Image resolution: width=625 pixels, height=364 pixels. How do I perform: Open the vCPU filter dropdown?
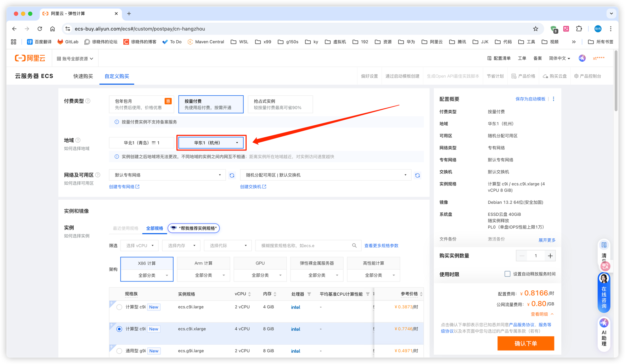pos(140,245)
